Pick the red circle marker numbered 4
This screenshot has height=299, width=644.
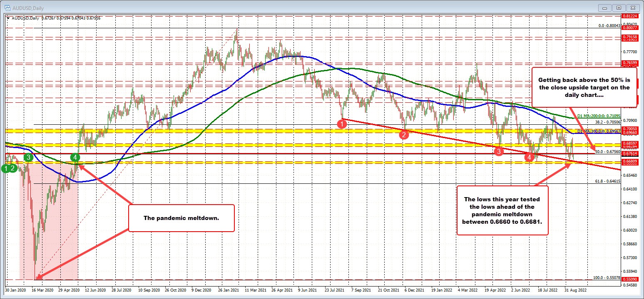coord(529,157)
